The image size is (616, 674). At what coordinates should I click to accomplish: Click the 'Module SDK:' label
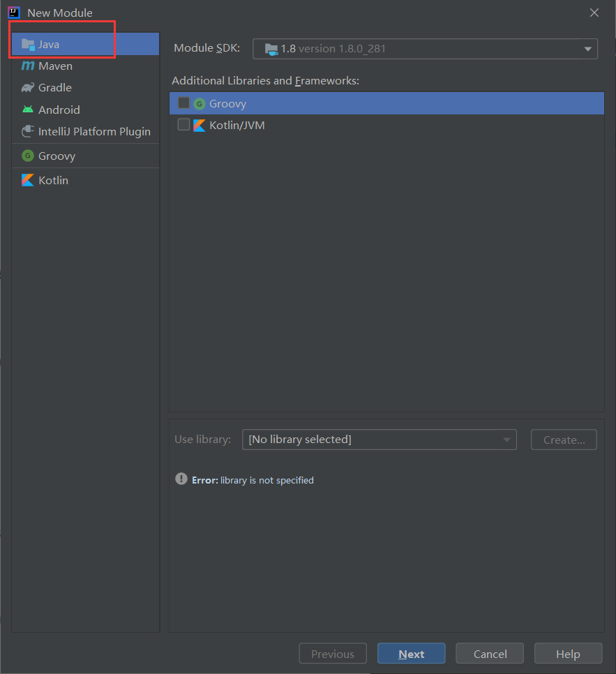pyautogui.click(x=206, y=47)
